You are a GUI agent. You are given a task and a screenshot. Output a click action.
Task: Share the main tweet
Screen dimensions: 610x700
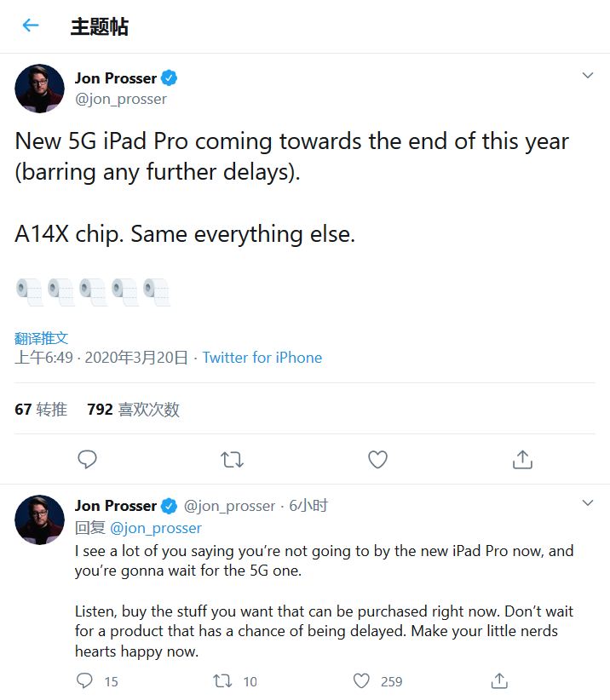[522, 460]
